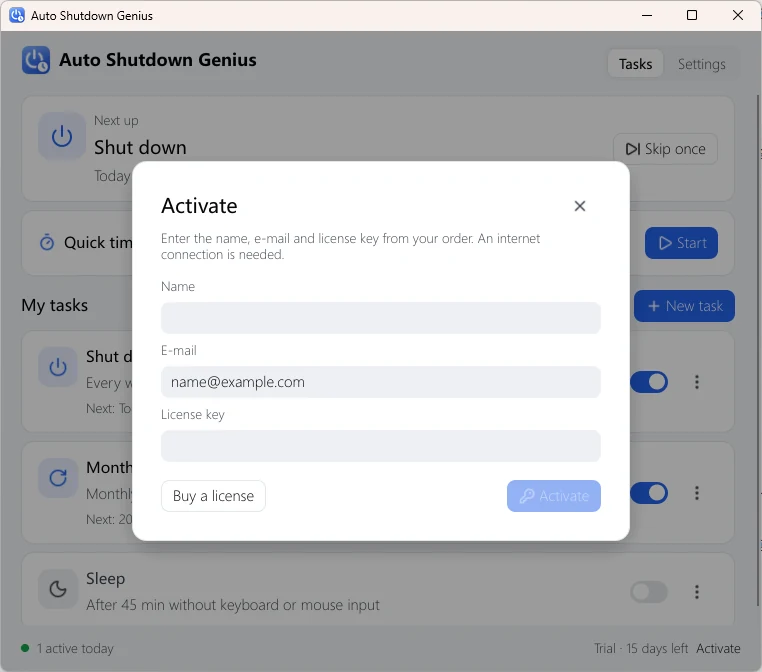Click the Monthly task restart icon
The height and width of the screenshot is (672, 762).
(x=58, y=478)
